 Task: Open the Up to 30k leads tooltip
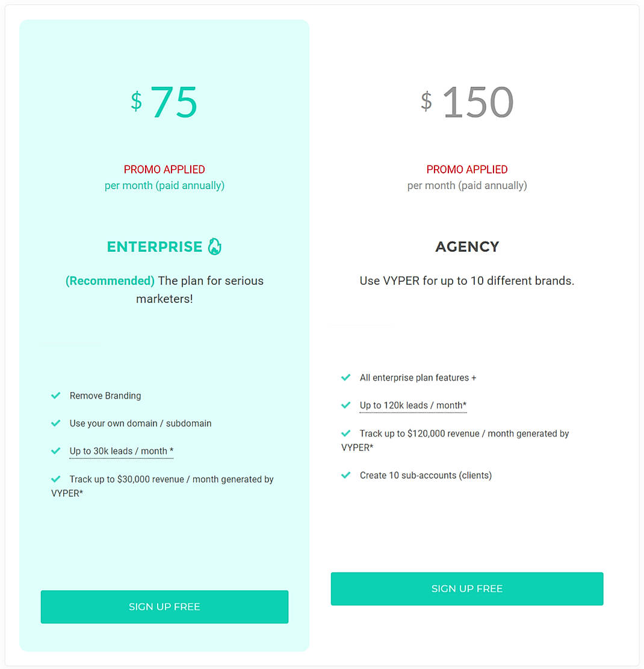[121, 451]
